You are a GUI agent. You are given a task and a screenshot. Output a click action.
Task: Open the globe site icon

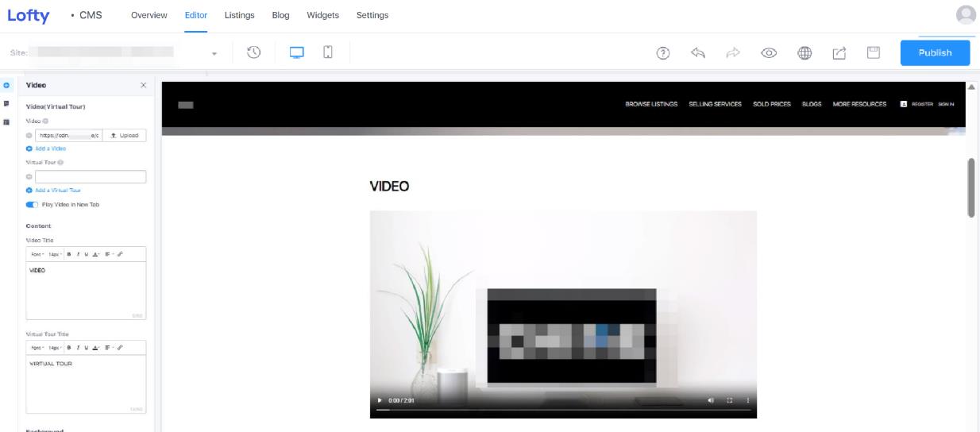click(x=804, y=53)
